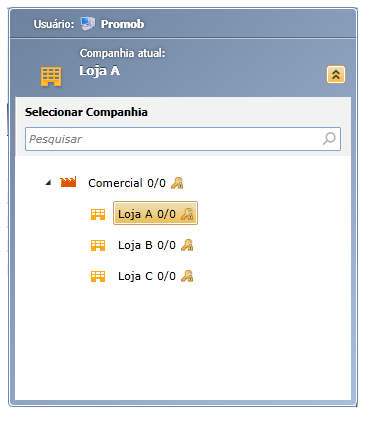Collapse the Comercial tree node arrow
Image resolution: width=381 pixels, height=421 pixels.
(49, 182)
